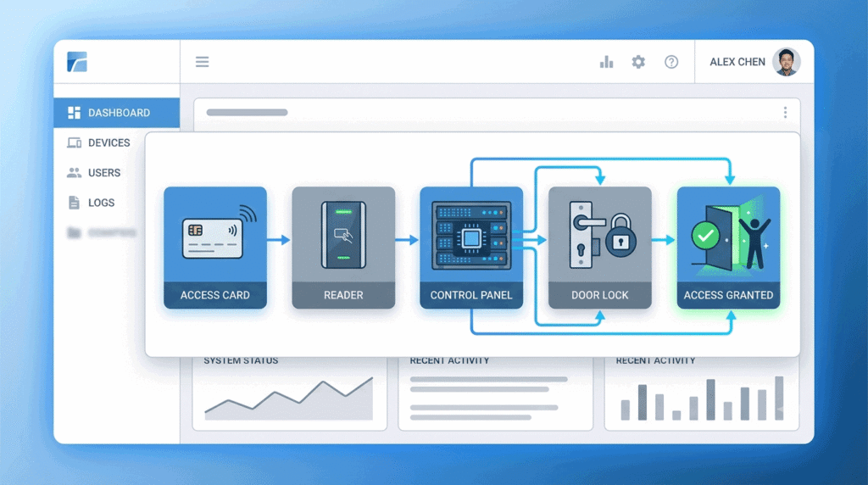Click the ACCESS CARD label
Viewport: 868px width, 485px height.
(x=214, y=295)
